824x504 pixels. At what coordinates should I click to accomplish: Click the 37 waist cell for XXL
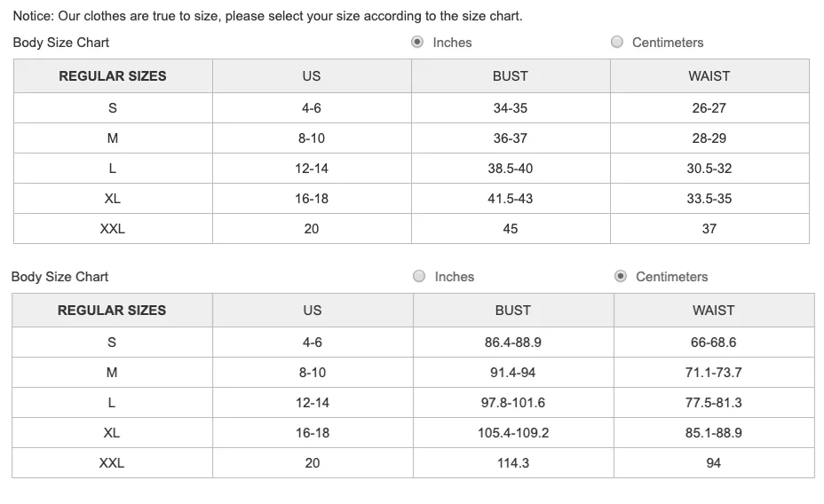(x=709, y=229)
